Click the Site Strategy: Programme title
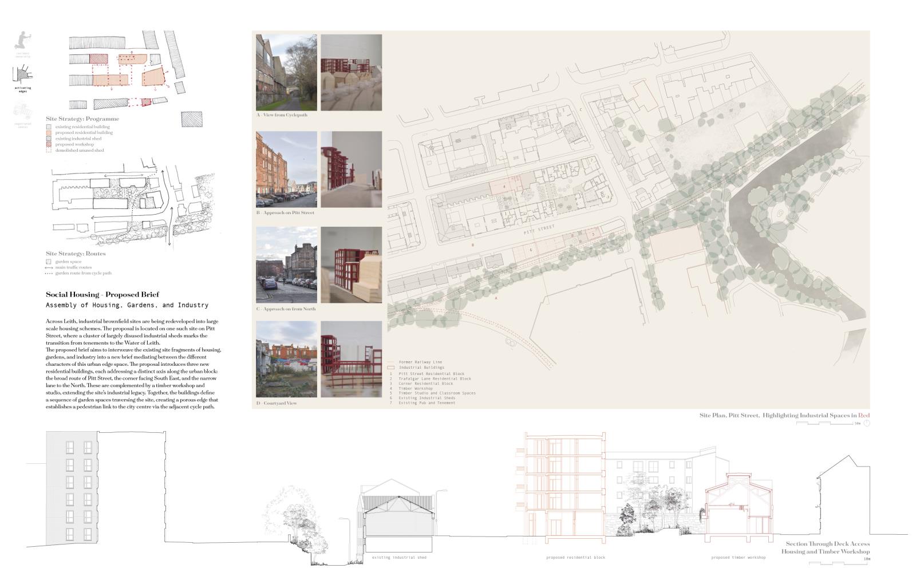The image size is (916, 588). pyautogui.click(x=82, y=119)
